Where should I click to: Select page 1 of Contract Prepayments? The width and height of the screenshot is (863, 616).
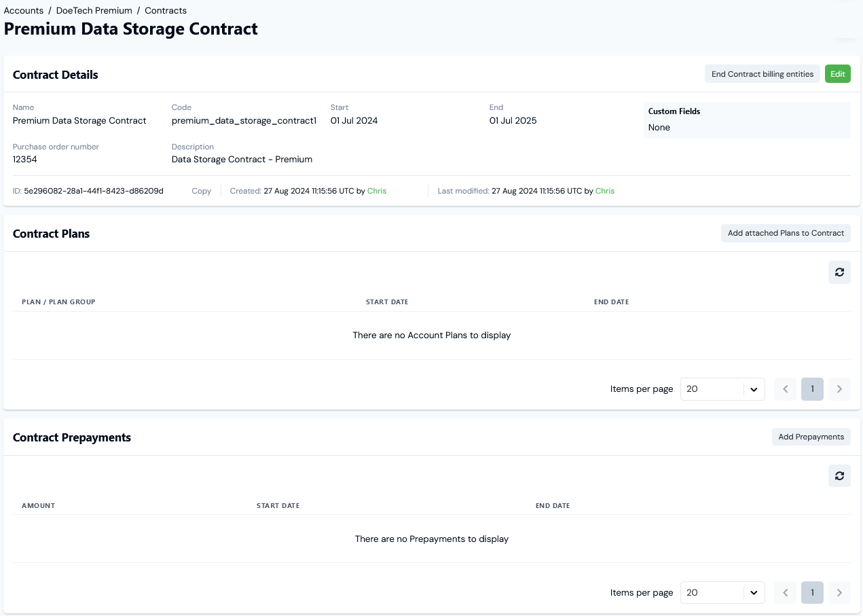(812, 592)
